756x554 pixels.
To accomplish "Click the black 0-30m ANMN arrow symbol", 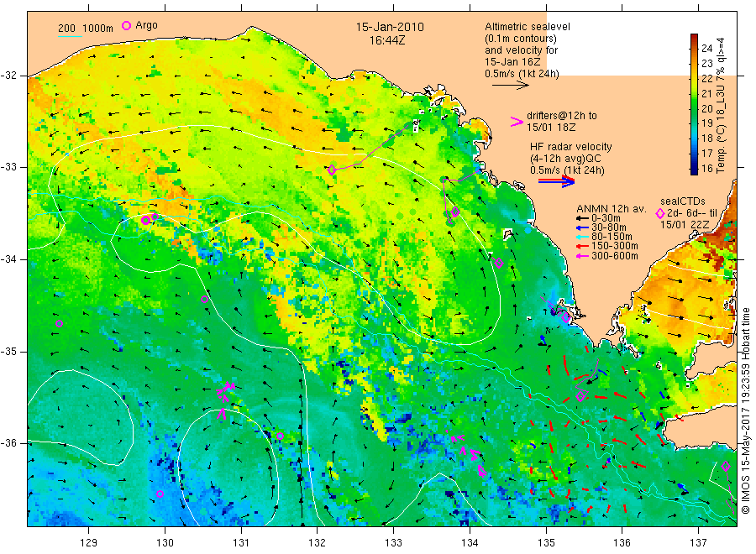I will 583,218.
